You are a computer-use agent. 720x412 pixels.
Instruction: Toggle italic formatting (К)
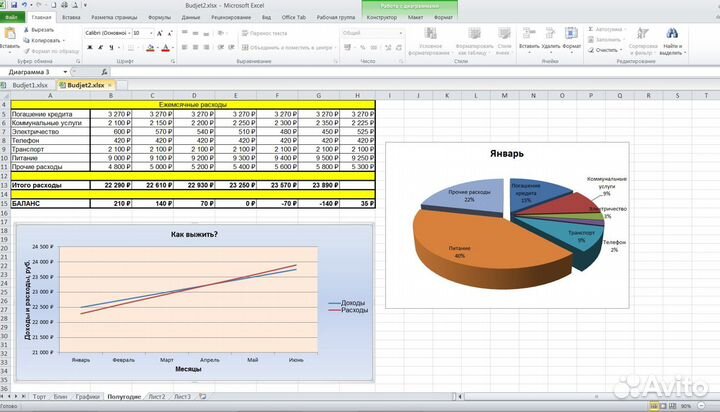point(101,47)
